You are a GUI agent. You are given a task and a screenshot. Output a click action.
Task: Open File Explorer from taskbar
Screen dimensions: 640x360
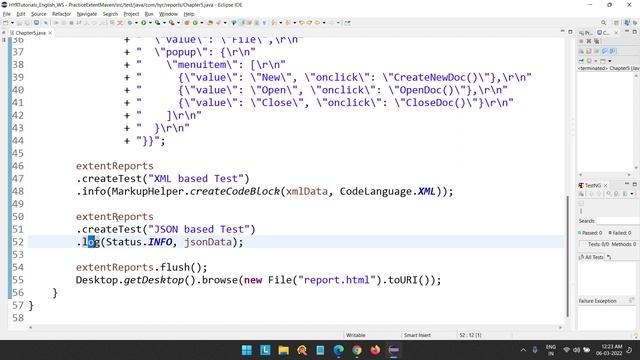[x=284, y=350]
